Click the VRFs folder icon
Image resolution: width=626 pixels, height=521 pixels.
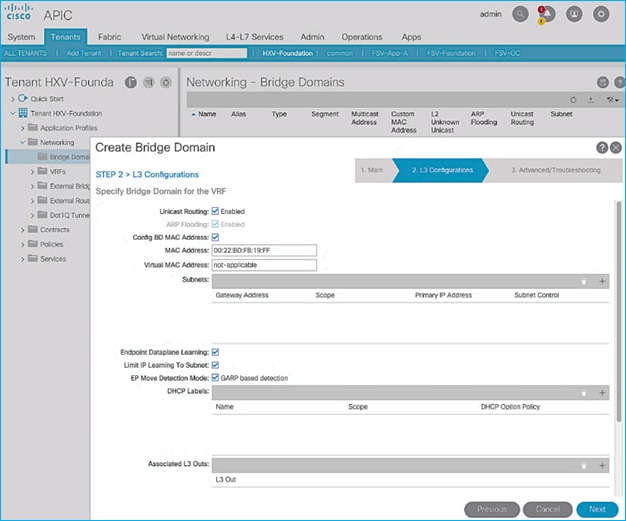point(42,171)
